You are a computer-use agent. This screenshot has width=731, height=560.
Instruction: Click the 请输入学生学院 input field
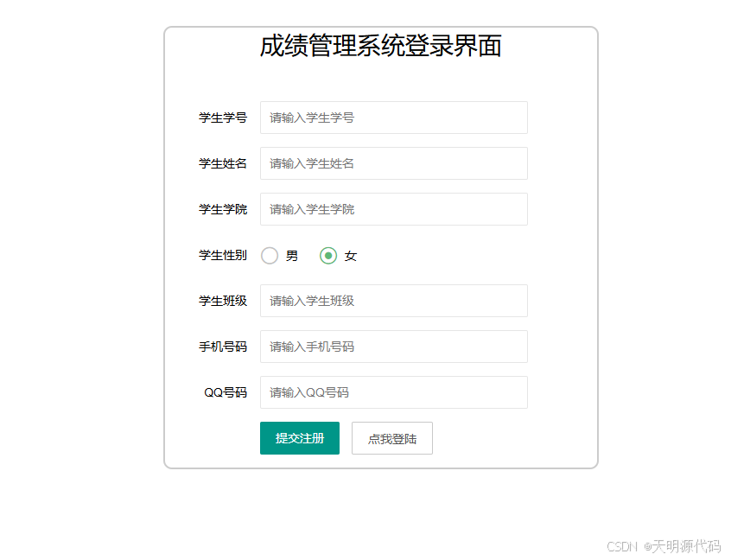coord(393,209)
